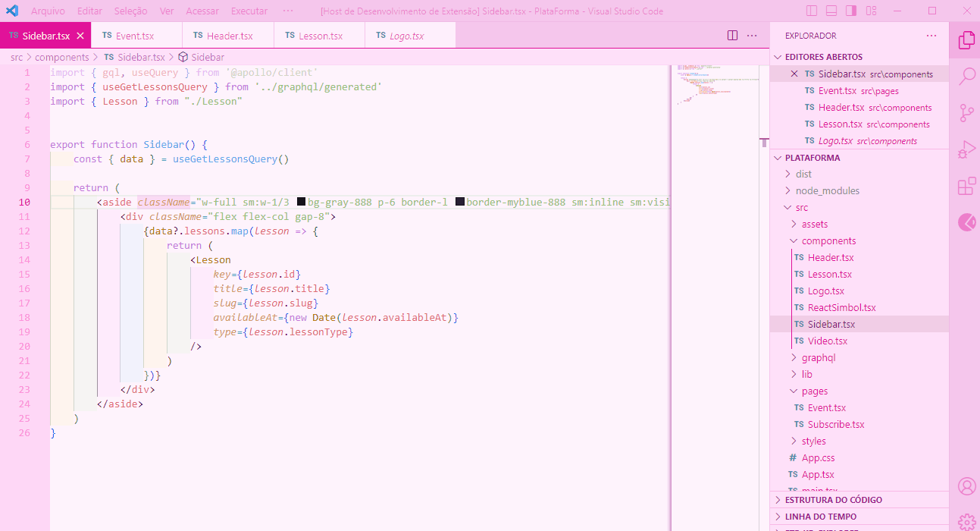980x531 pixels.
Task: Open the Manage settings gear icon
Action: coord(966,521)
